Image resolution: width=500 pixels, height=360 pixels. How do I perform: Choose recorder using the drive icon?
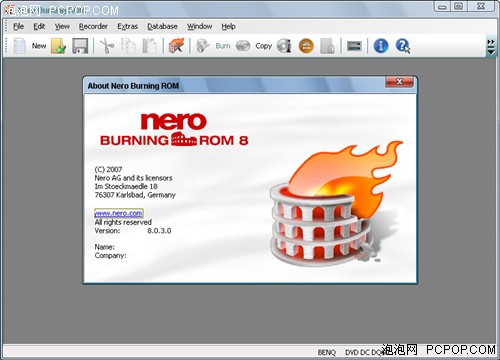354,46
